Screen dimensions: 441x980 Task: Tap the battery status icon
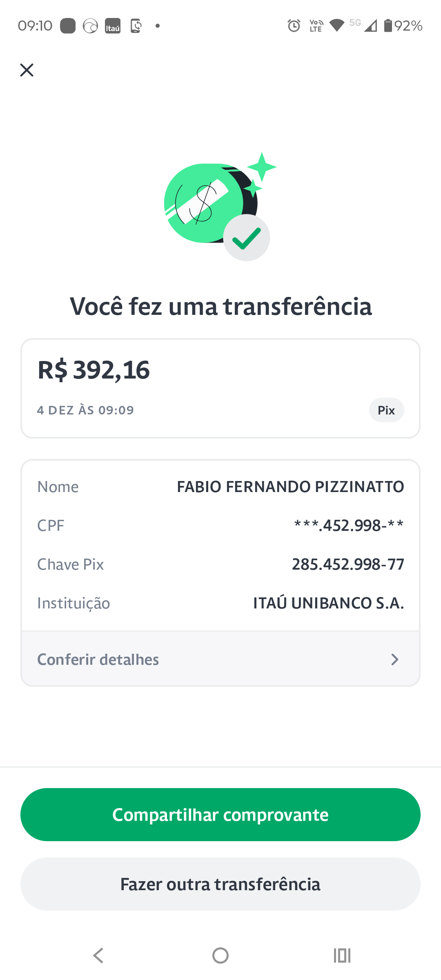(388, 26)
